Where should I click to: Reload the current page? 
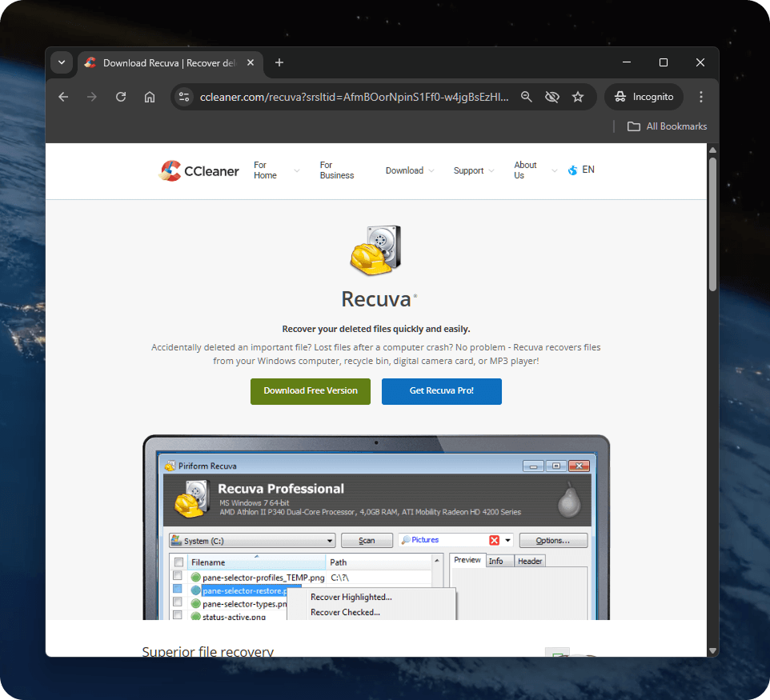coord(121,97)
